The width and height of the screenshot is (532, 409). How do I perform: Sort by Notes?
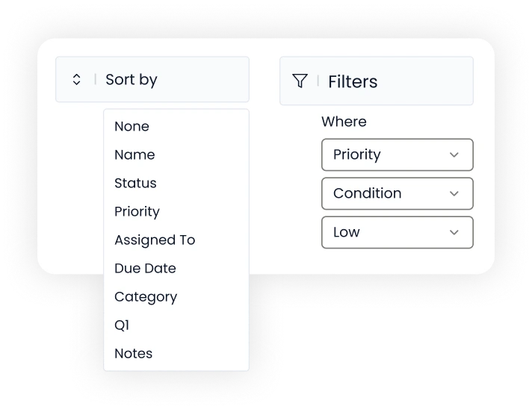133,354
